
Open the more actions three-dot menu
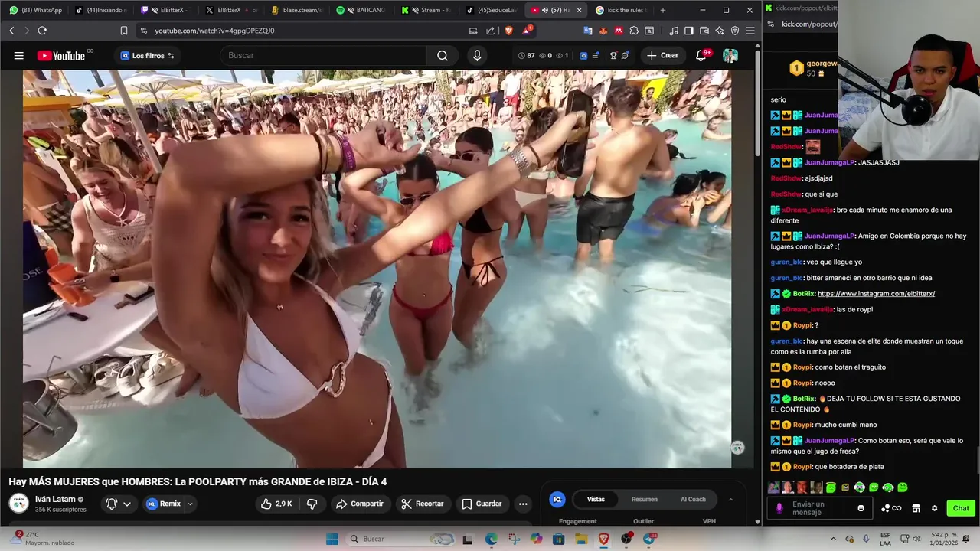pos(523,504)
